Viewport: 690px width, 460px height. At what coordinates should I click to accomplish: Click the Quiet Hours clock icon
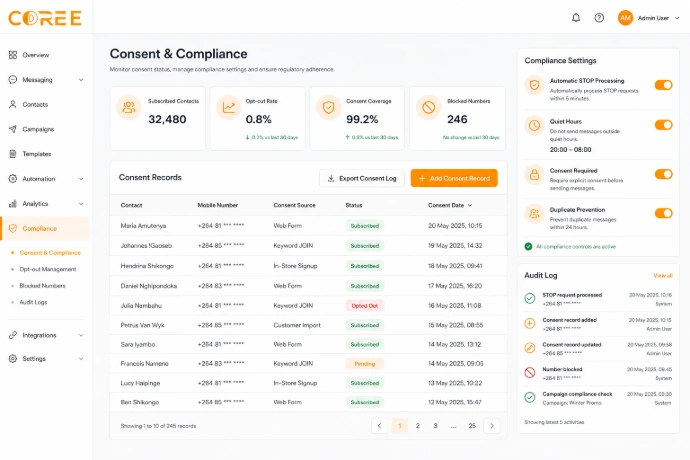click(x=534, y=125)
